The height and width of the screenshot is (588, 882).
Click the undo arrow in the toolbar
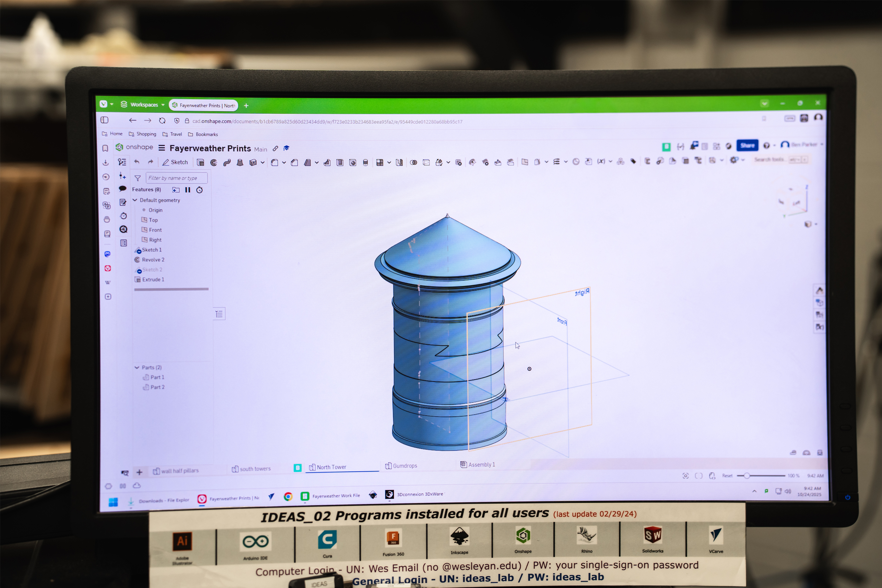coord(137,162)
